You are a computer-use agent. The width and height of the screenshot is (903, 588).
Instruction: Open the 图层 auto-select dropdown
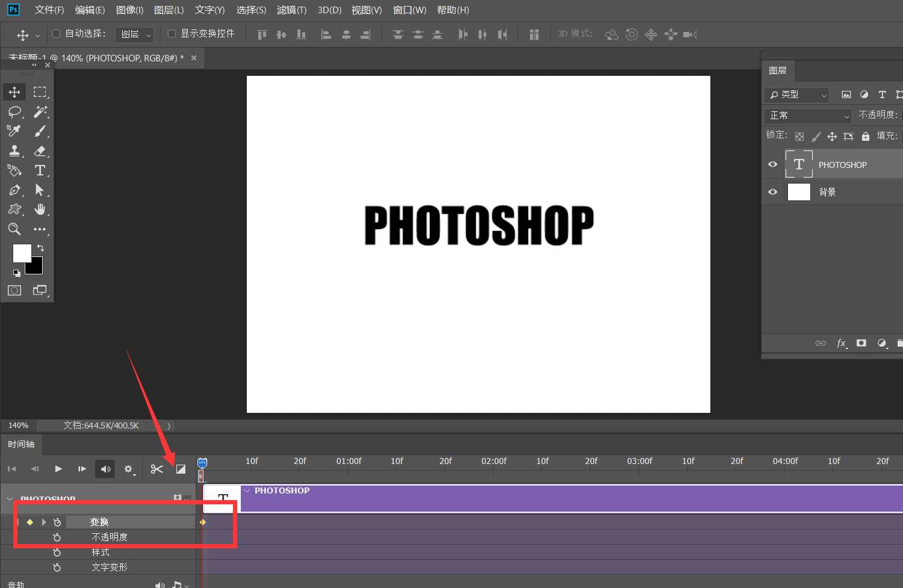tap(134, 35)
